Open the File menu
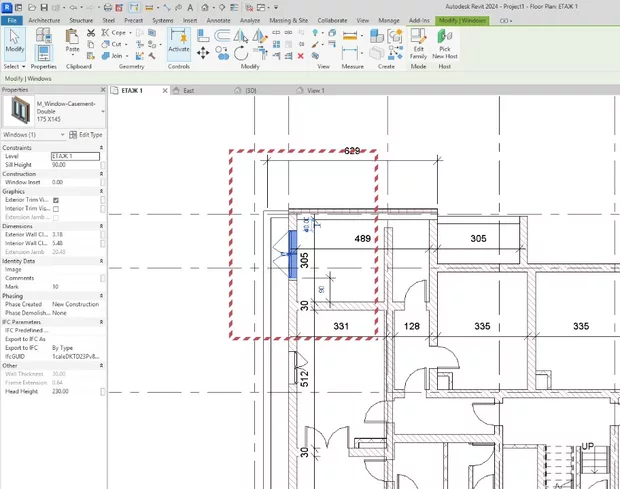The width and height of the screenshot is (620, 489). click(x=11, y=19)
